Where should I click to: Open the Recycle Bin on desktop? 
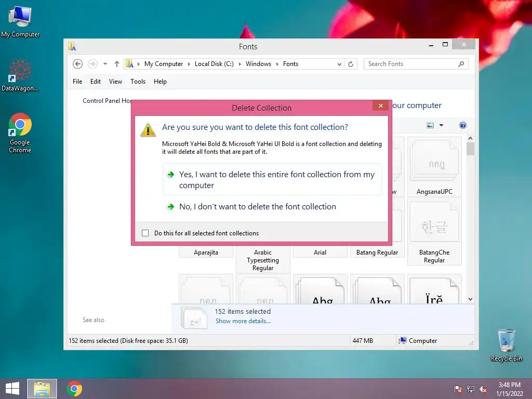(506, 345)
